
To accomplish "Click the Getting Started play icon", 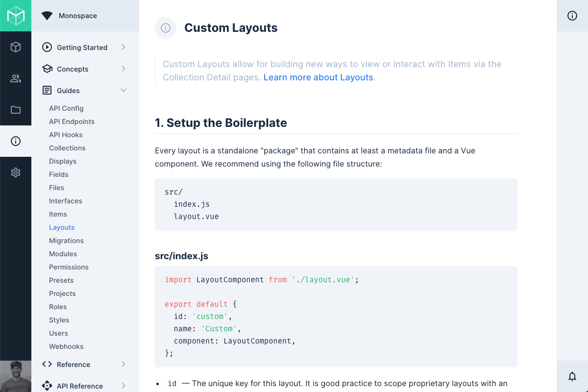I will (47, 48).
